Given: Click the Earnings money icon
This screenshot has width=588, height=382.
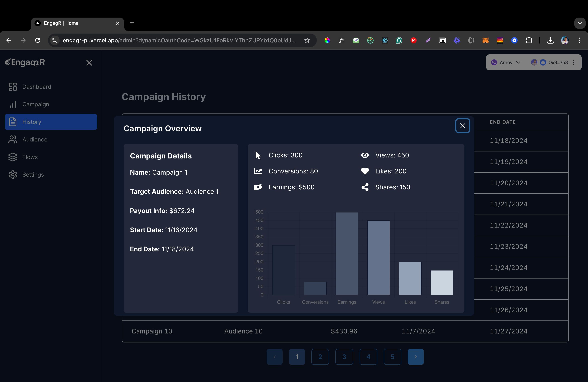Looking at the screenshot, I should coord(258,187).
